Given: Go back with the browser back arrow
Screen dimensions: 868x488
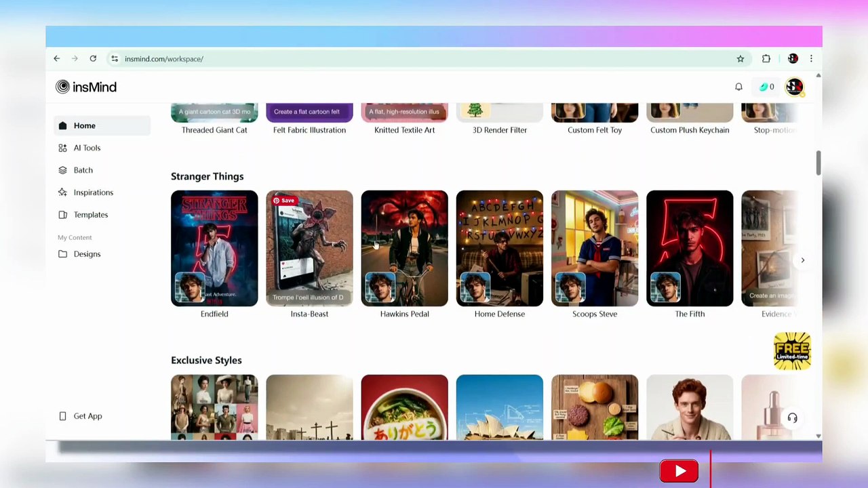Looking at the screenshot, I should 57,59.
